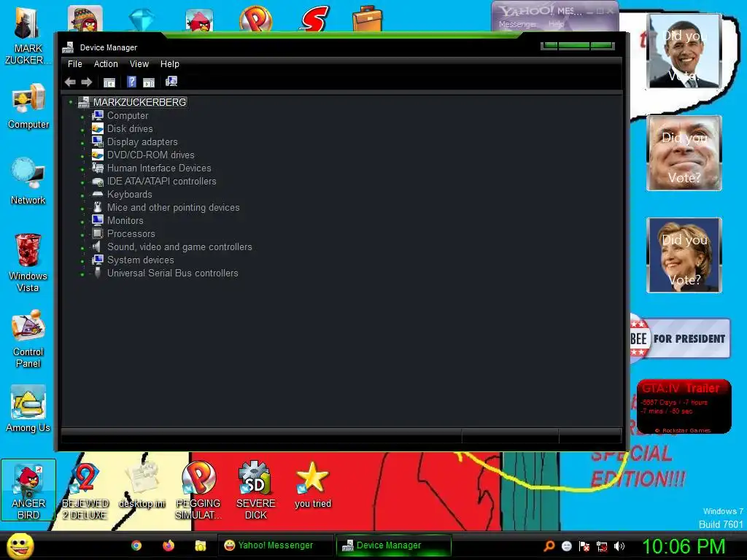747x560 pixels.
Task: Open the Computer desktop icon
Action: (28, 106)
